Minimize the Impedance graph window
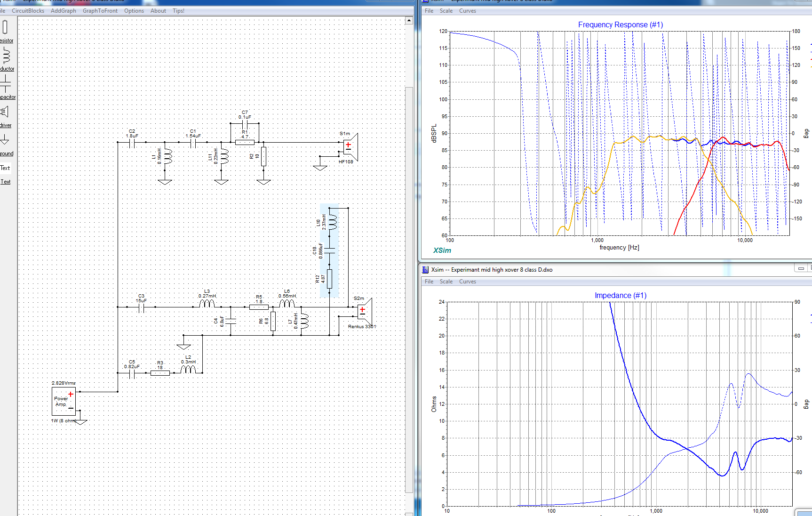 801,268
